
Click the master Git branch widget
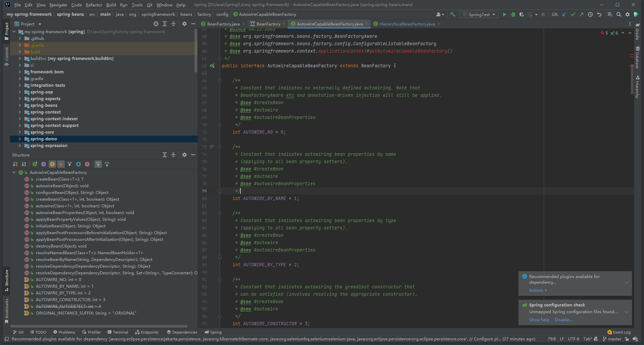612,339
